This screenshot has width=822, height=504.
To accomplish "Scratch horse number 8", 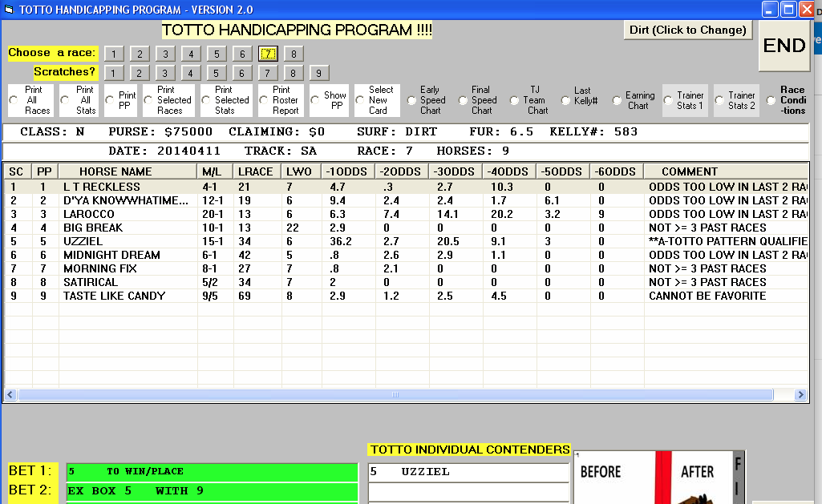I will (x=293, y=74).
